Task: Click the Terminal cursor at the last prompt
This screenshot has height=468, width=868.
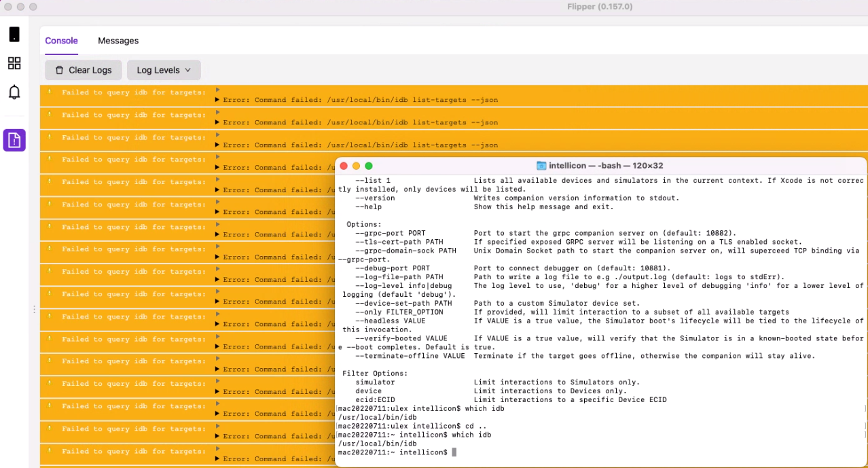Action: (454, 452)
